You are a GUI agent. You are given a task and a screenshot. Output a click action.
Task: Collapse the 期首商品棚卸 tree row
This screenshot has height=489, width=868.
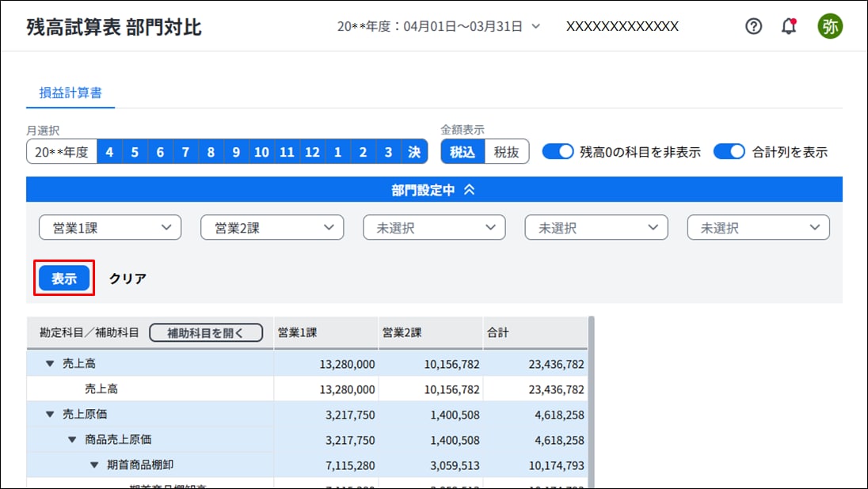(93, 465)
